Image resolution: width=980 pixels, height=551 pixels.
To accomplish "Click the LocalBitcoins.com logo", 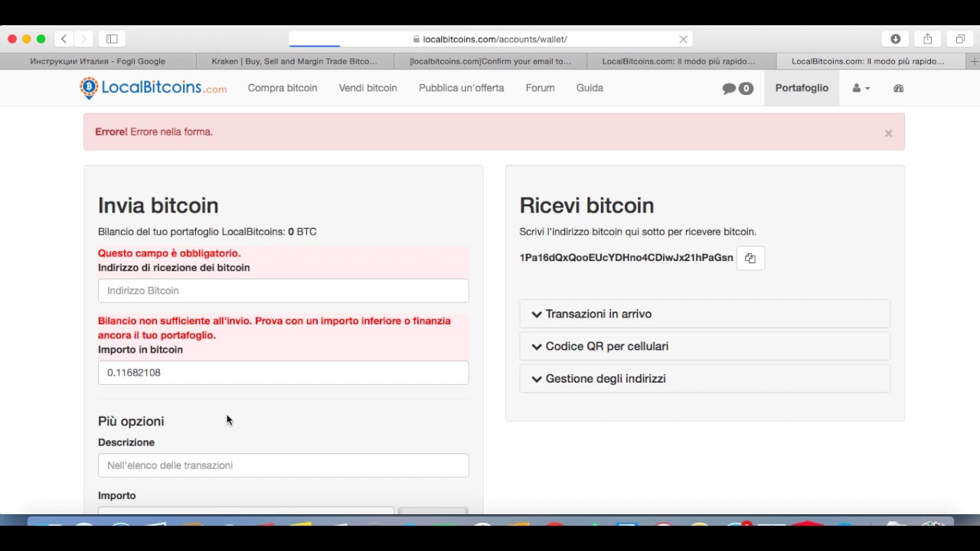I will click(x=153, y=88).
